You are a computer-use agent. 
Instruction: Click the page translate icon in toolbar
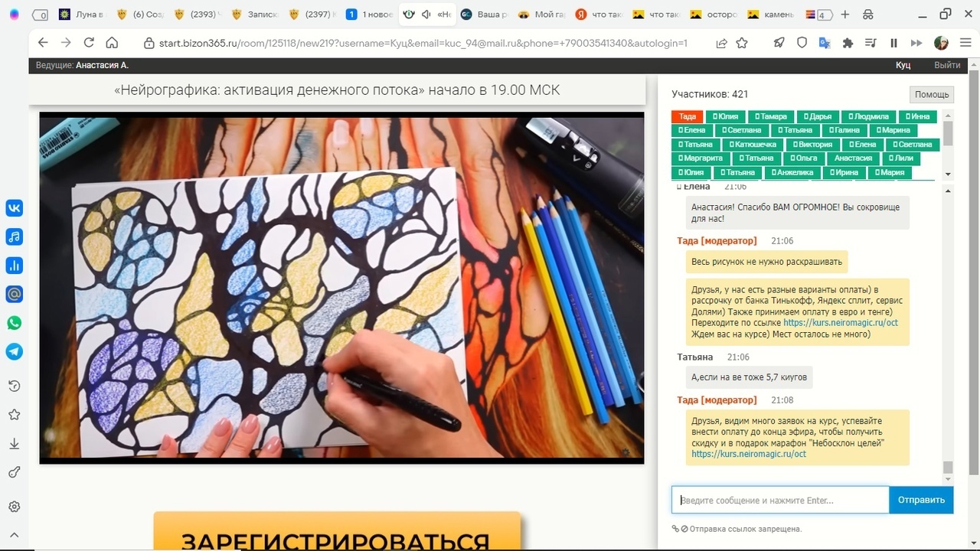point(824,43)
